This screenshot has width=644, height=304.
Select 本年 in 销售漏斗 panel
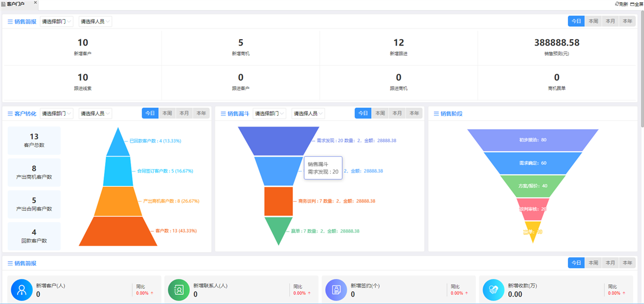coord(414,114)
